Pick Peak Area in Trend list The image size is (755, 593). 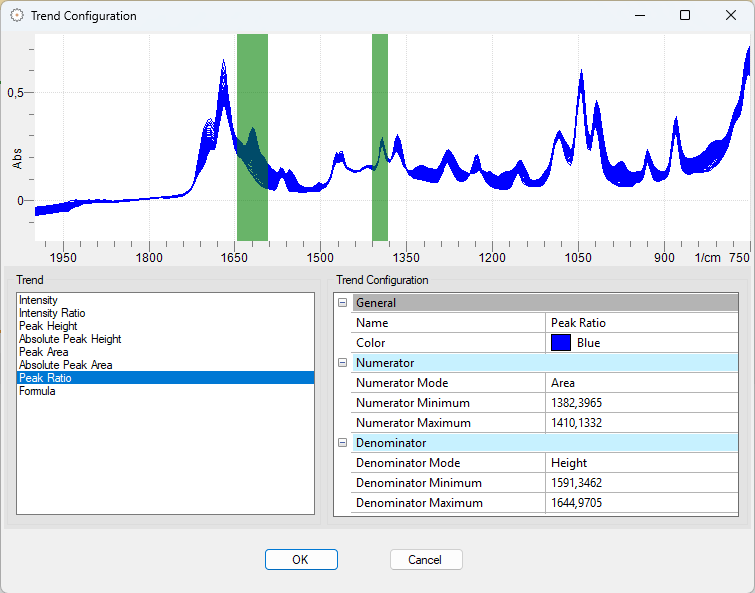[x=44, y=352]
